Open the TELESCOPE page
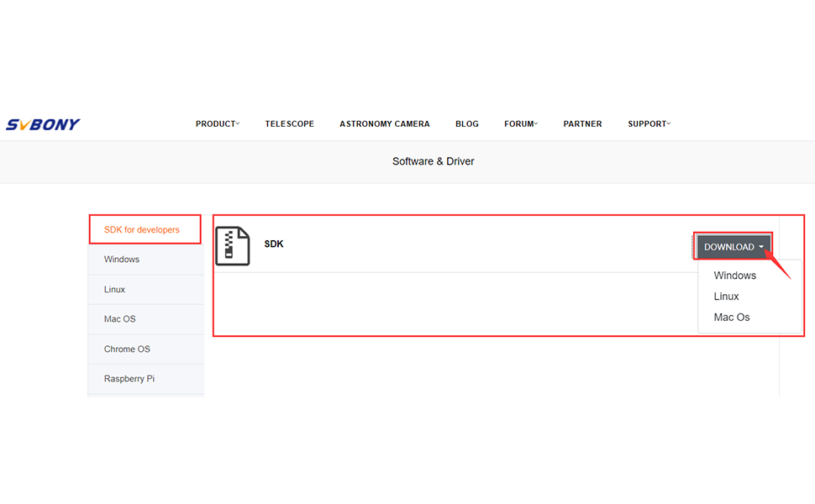The height and width of the screenshot is (504, 815). pyautogui.click(x=289, y=124)
